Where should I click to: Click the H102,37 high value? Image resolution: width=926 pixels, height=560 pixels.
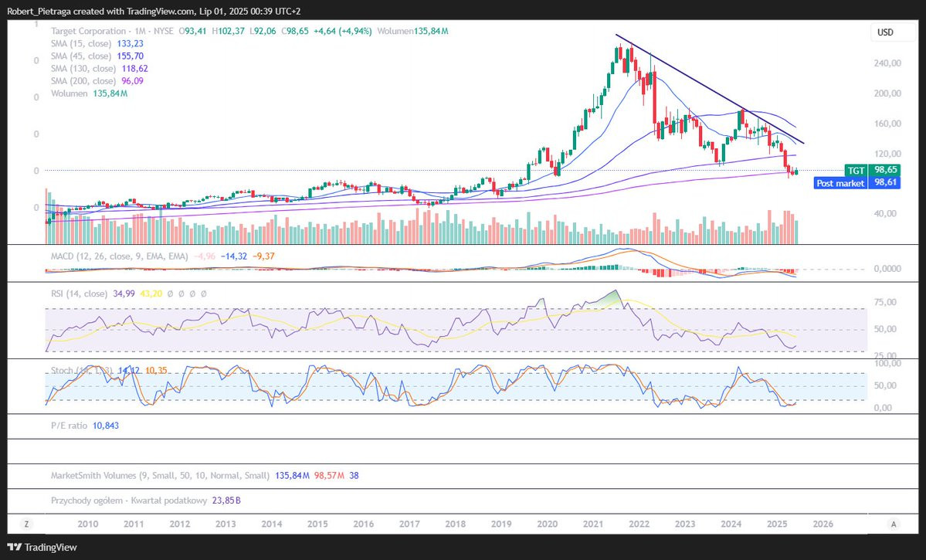(228, 32)
